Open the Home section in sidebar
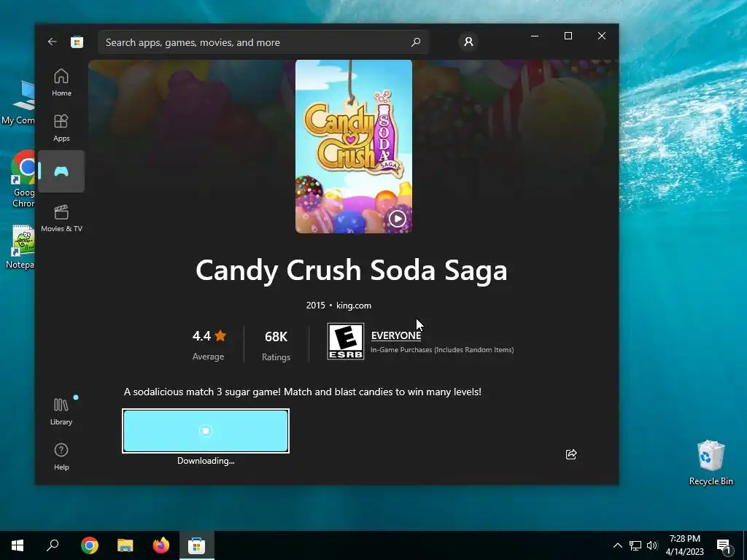This screenshot has height=560, width=747. coord(61,82)
